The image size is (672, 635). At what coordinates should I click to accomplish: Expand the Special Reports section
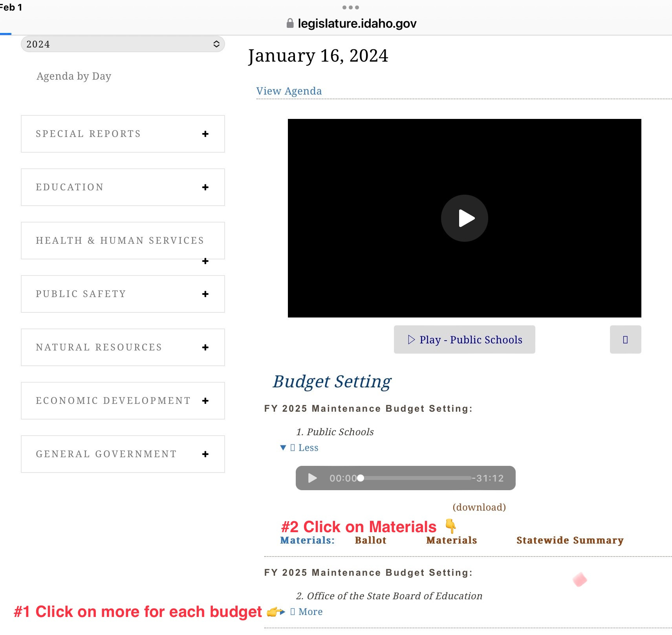[x=123, y=134]
